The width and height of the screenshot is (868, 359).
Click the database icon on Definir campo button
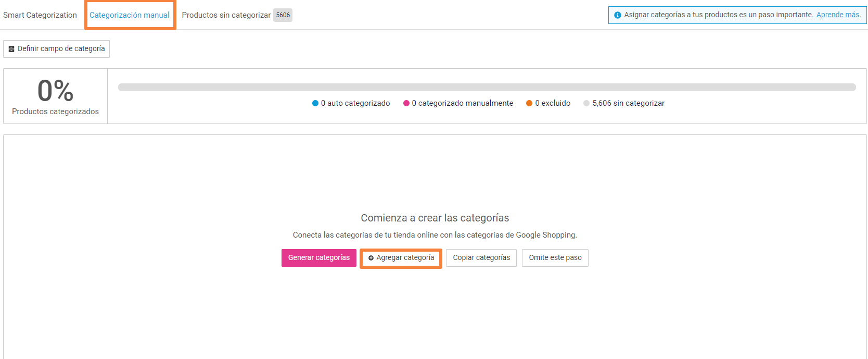(11, 49)
